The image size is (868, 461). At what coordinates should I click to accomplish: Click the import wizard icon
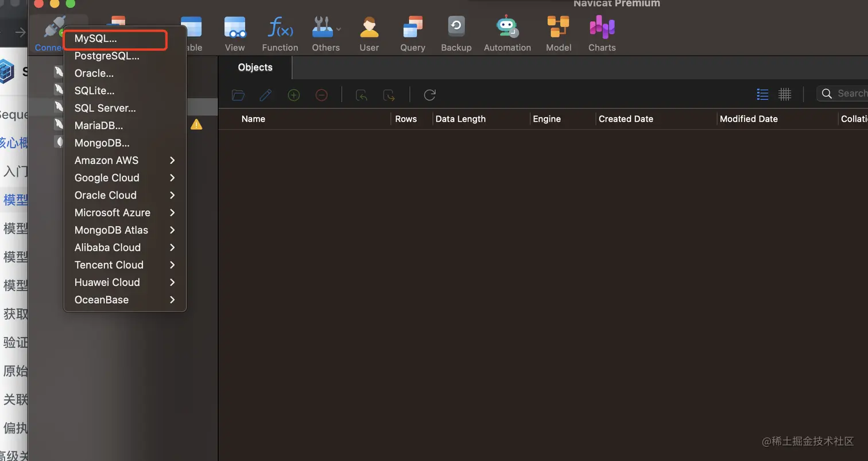coord(362,95)
